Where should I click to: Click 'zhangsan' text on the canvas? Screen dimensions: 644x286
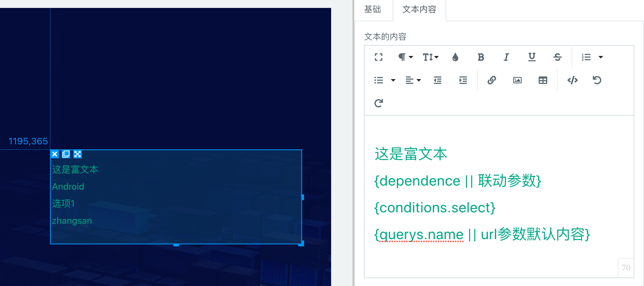[x=72, y=221]
